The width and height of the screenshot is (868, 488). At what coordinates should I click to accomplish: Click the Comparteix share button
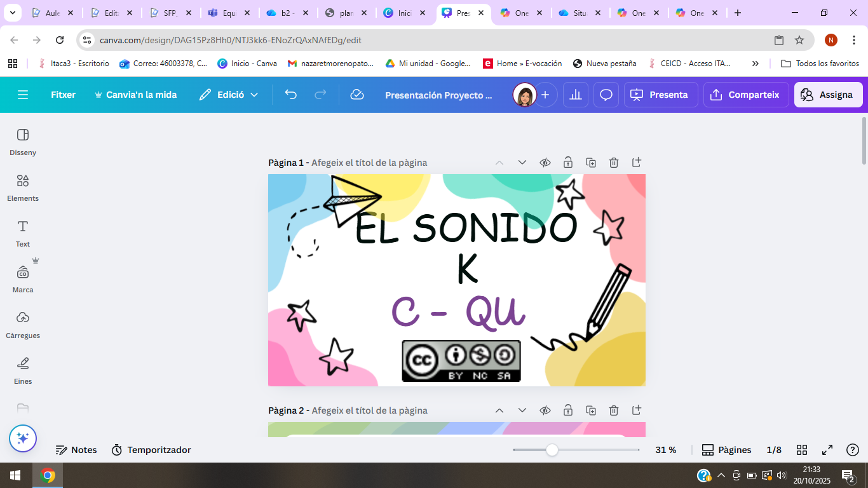[x=746, y=95]
